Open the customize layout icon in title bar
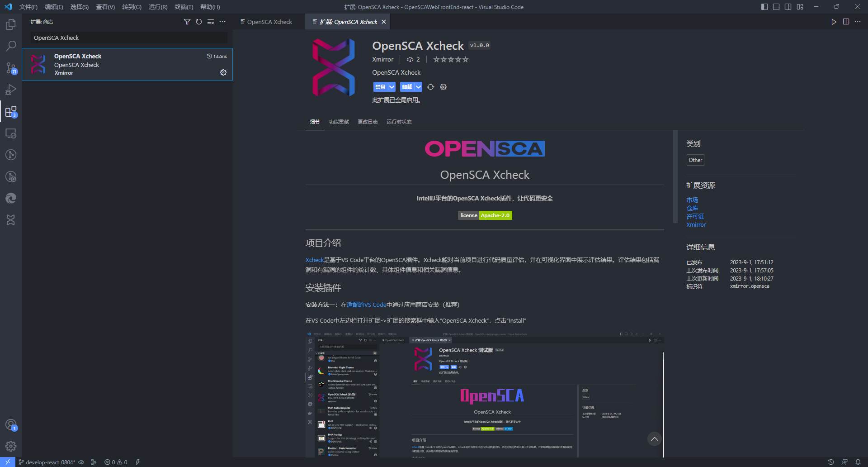The image size is (868, 467). [x=800, y=7]
